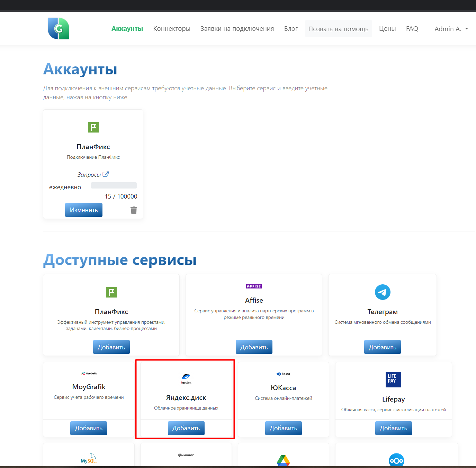The image size is (476, 468).
Task: Click Добавить under Affise
Action: (x=254, y=347)
